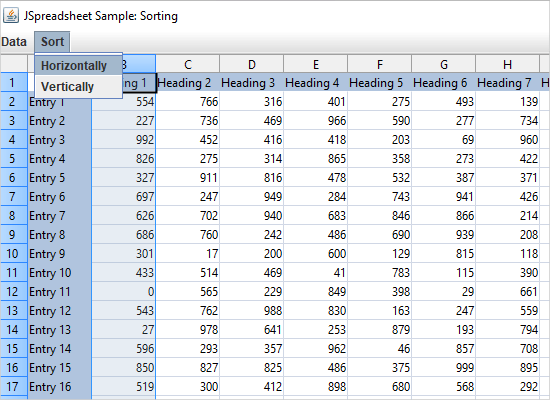The height and width of the screenshot is (400, 550).
Task: Click the cell containing 743
Action: (380, 196)
